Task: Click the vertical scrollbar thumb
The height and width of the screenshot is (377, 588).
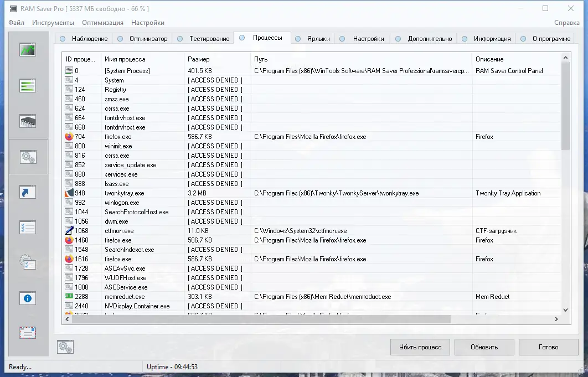Action: [565, 106]
